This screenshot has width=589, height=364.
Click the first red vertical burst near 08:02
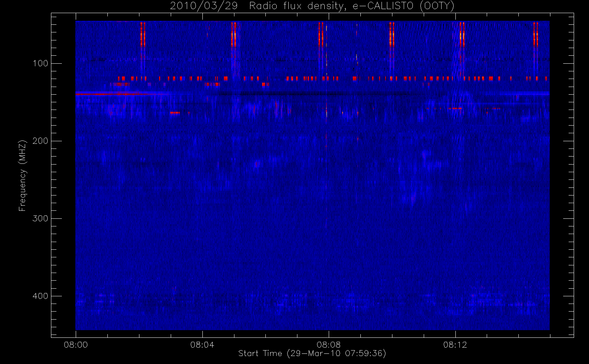143,35
